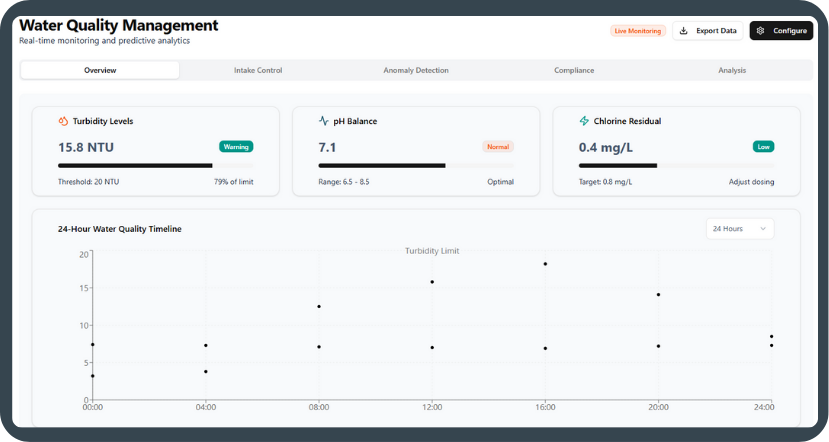Image resolution: width=829 pixels, height=442 pixels.
Task: Switch to the Overview tab
Action: tap(100, 70)
